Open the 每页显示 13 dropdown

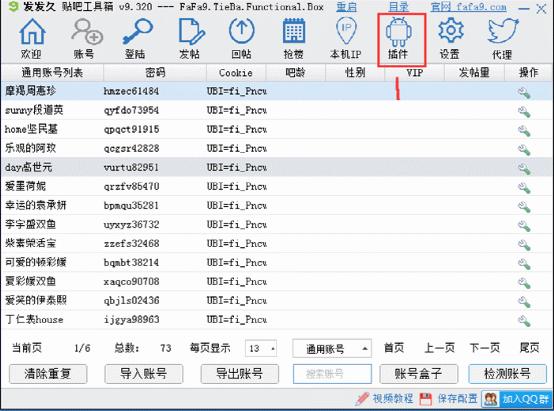coord(261,348)
